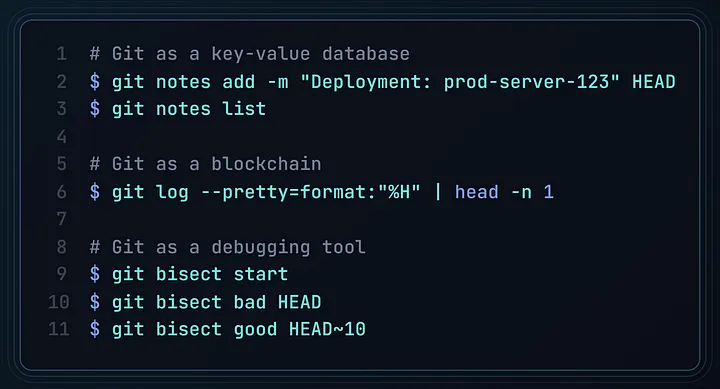Screen dimensions: 720x389
Task: Click the dollar prompt on line 11
Action: (x=95, y=329)
